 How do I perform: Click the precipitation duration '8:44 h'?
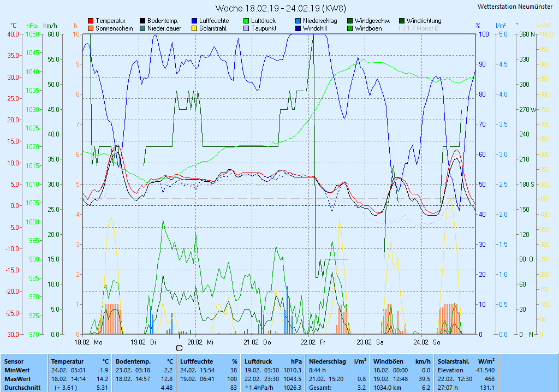pyautogui.click(x=317, y=370)
